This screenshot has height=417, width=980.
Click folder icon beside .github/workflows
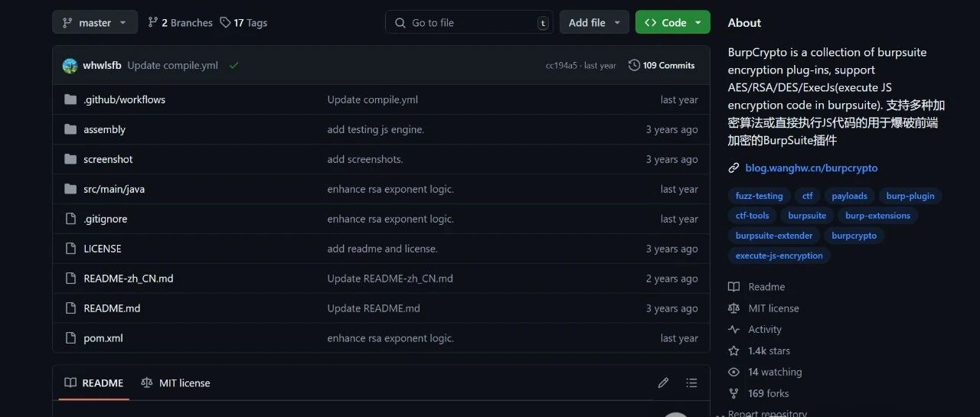pos(70,99)
